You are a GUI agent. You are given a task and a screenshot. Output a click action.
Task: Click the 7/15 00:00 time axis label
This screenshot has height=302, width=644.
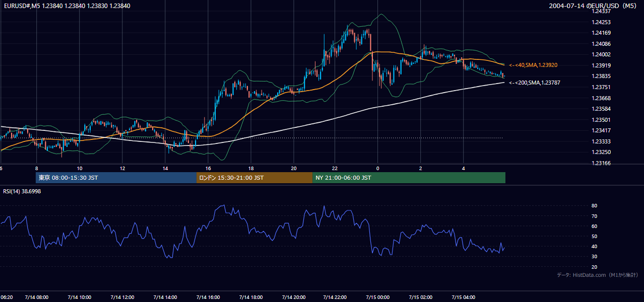click(x=378, y=297)
